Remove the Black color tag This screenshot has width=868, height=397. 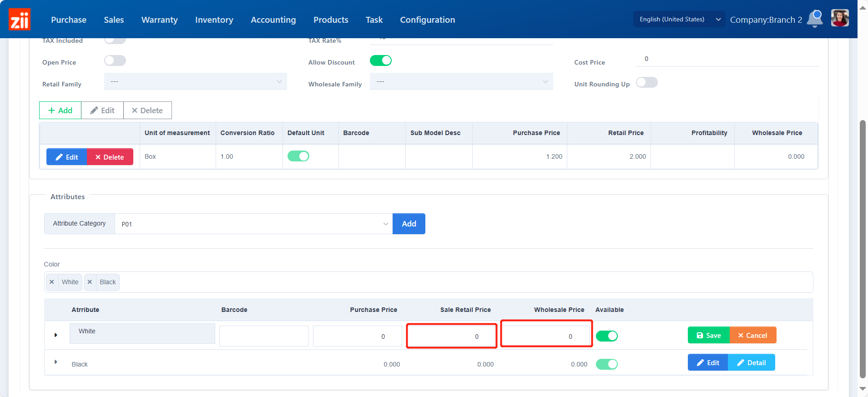click(x=90, y=282)
